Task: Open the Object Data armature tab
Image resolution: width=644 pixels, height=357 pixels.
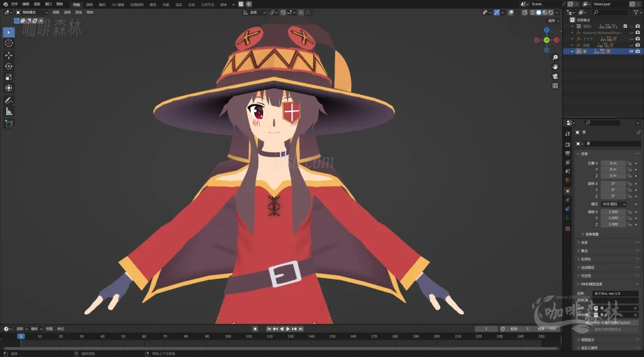Action: click(x=568, y=218)
